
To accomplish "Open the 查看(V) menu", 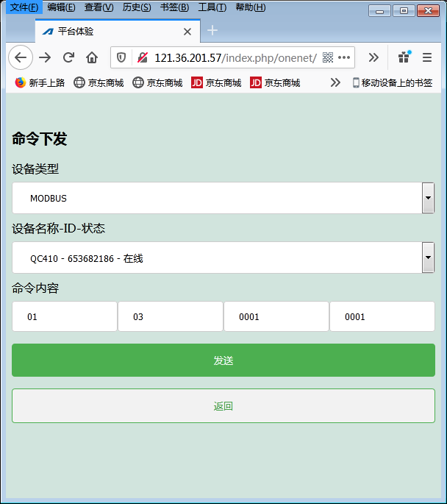I will (x=99, y=7).
